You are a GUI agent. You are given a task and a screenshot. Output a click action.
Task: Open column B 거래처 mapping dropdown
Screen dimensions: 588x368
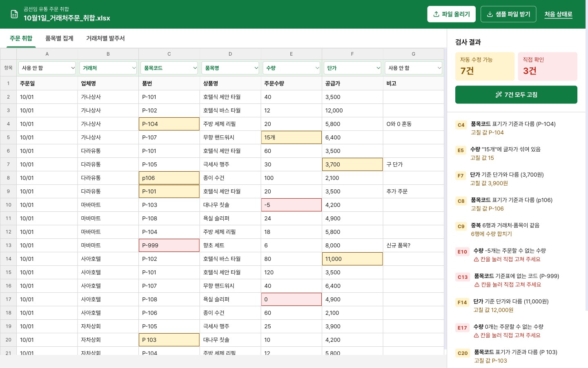108,68
